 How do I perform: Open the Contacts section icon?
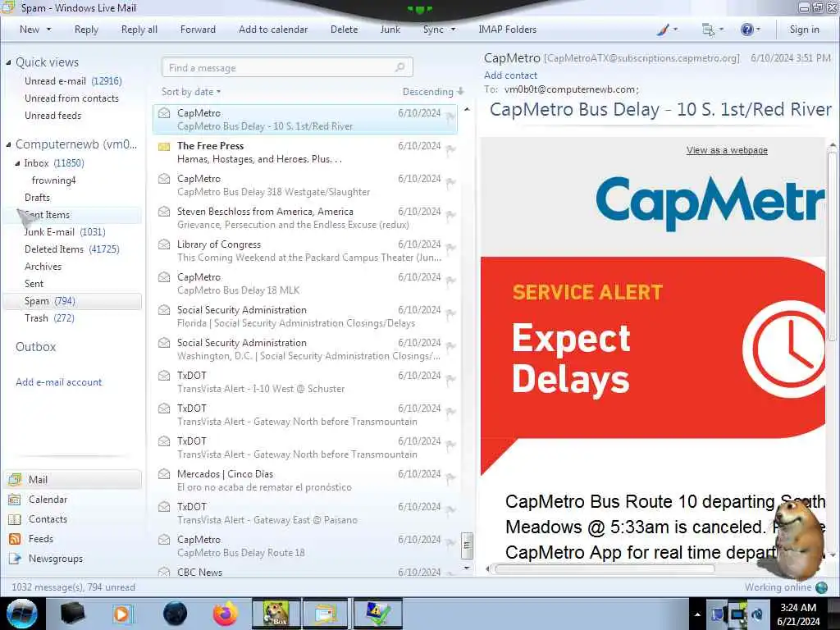pyautogui.click(x=15, y=519)
